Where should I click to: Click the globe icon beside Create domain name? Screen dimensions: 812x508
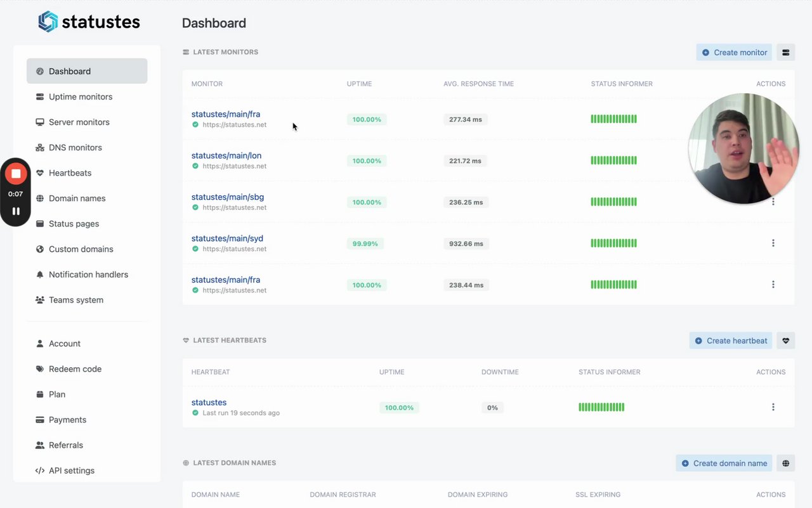click(785, 463)
